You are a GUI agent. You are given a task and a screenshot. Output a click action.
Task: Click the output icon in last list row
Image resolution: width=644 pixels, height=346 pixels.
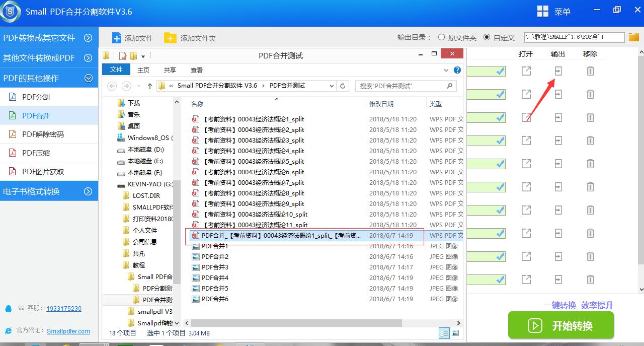[x=558, y=279]
